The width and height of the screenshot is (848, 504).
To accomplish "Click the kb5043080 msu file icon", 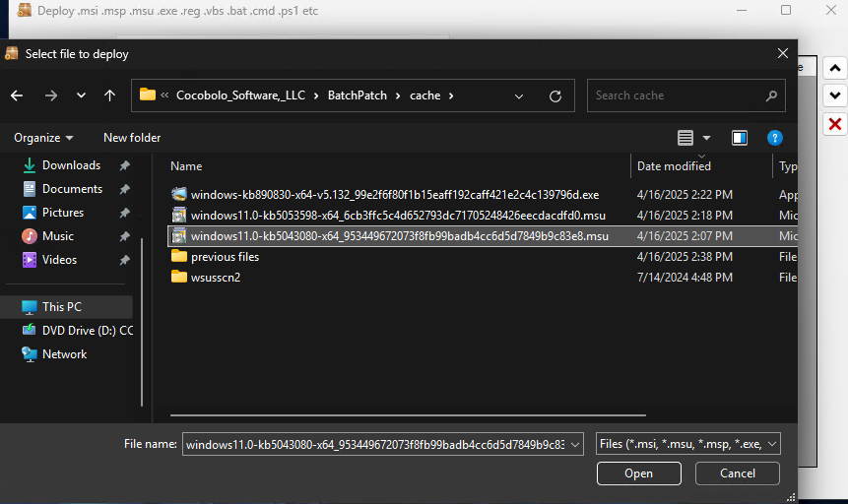I will point(179,236).
